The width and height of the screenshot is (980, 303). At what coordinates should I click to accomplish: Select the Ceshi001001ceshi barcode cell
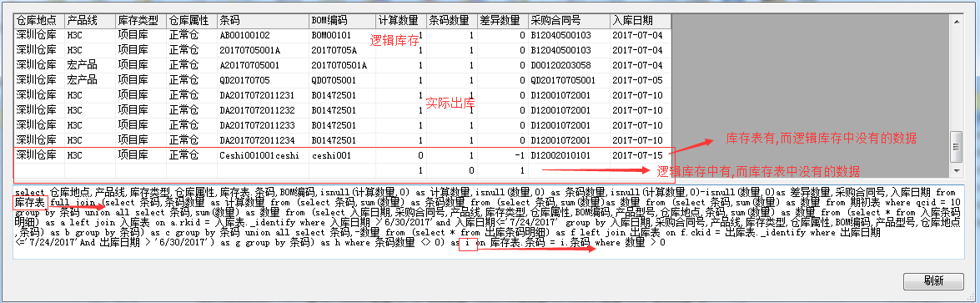(x=263, y=154)
